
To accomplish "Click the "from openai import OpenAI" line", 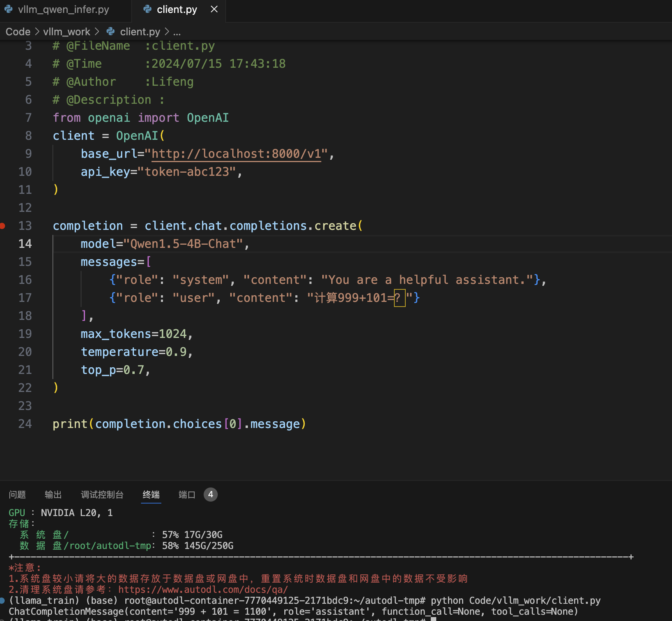I will [141, 118].
